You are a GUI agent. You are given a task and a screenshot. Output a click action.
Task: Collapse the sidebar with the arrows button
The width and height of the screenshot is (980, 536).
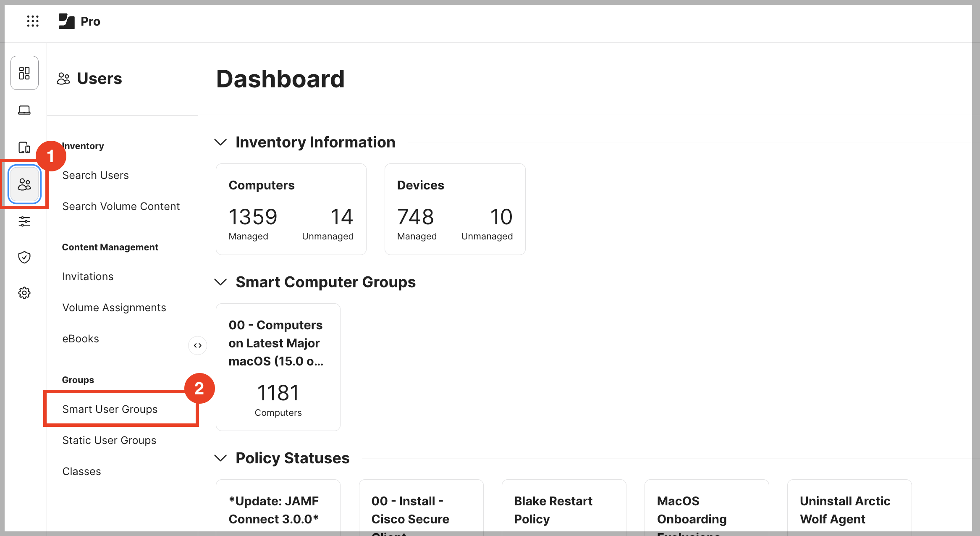[198, 345]
